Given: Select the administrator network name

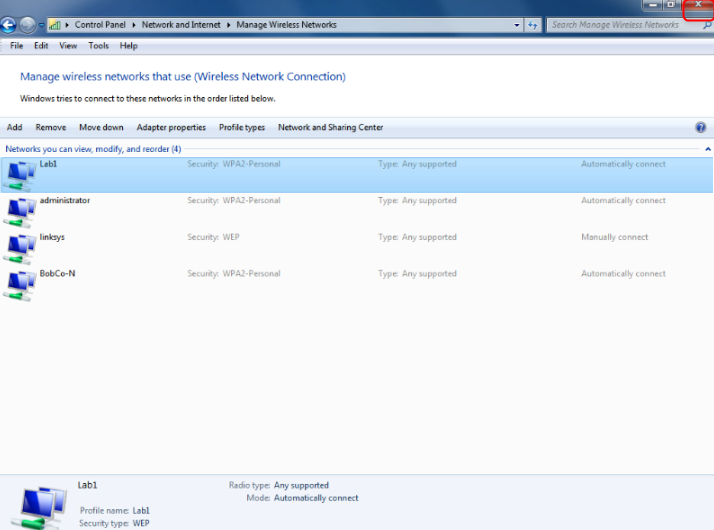Looking at the screenshot, I should [x=65, y=200].
